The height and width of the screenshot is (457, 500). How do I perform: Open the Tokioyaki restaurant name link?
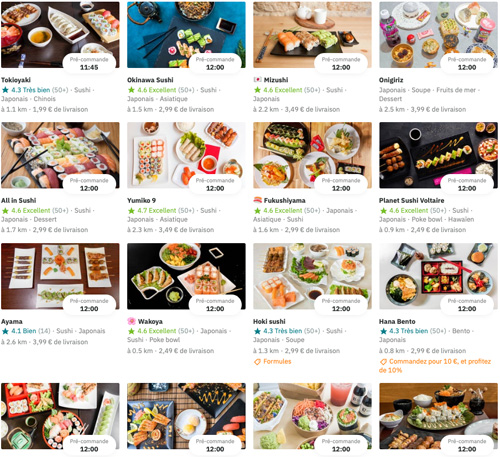pos(16,80)
